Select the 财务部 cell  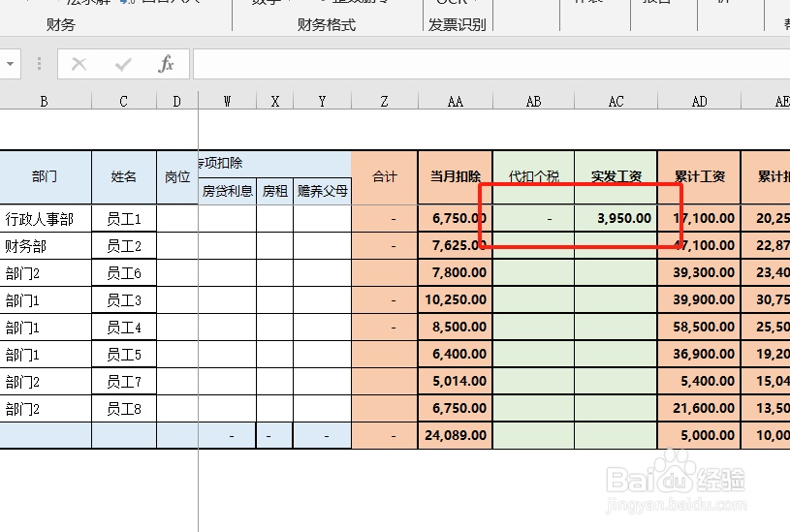(46, 246)
